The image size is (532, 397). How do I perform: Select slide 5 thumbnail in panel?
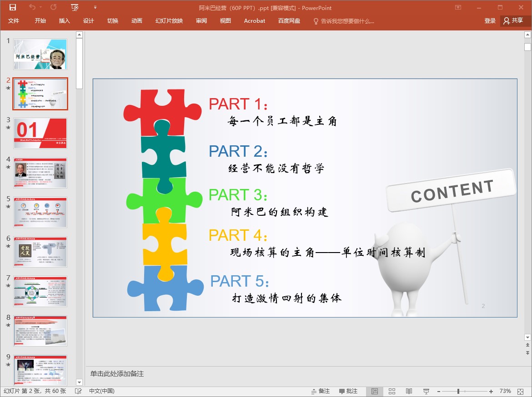(x=40, y=212)
